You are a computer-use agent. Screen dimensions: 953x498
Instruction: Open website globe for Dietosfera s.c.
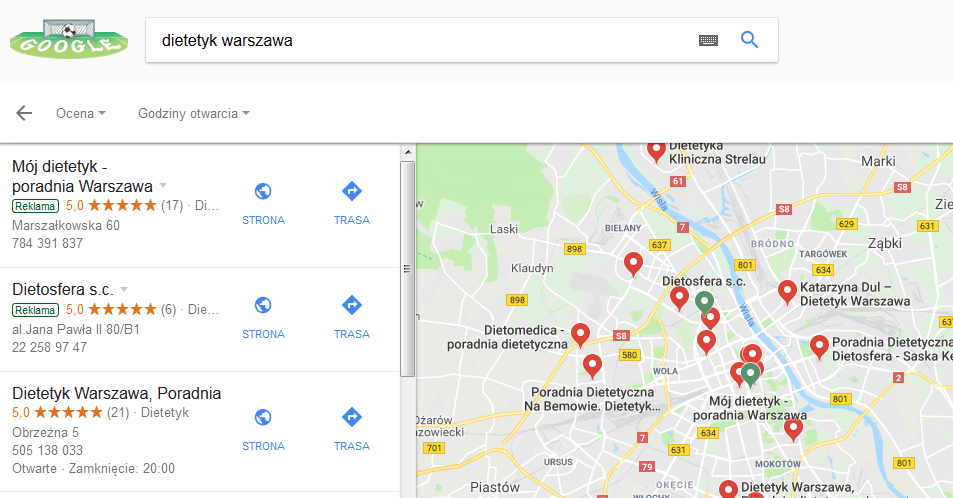(x=263, y=305)
